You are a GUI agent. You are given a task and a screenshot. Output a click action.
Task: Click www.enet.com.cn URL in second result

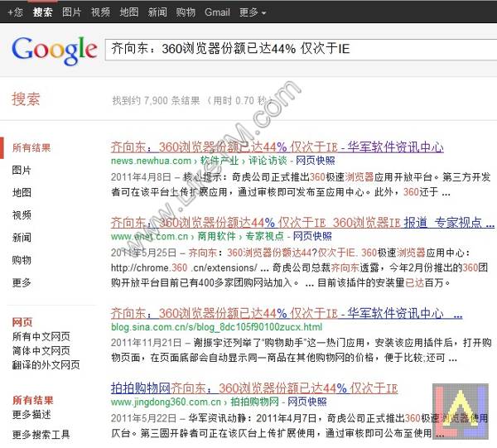click(150, 236)
